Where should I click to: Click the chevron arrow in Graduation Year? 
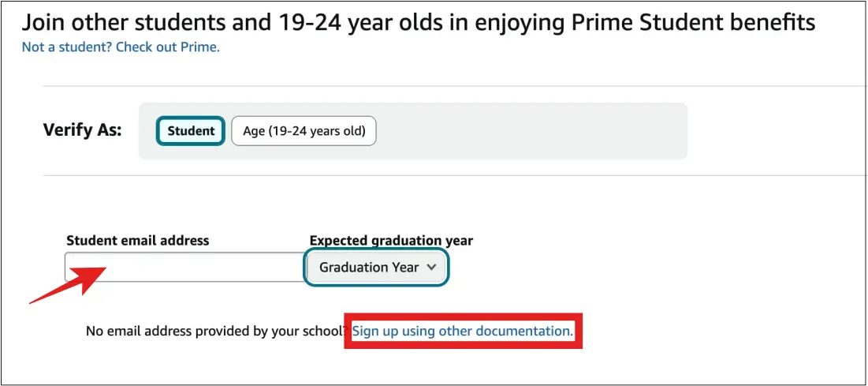coord(432,268)
